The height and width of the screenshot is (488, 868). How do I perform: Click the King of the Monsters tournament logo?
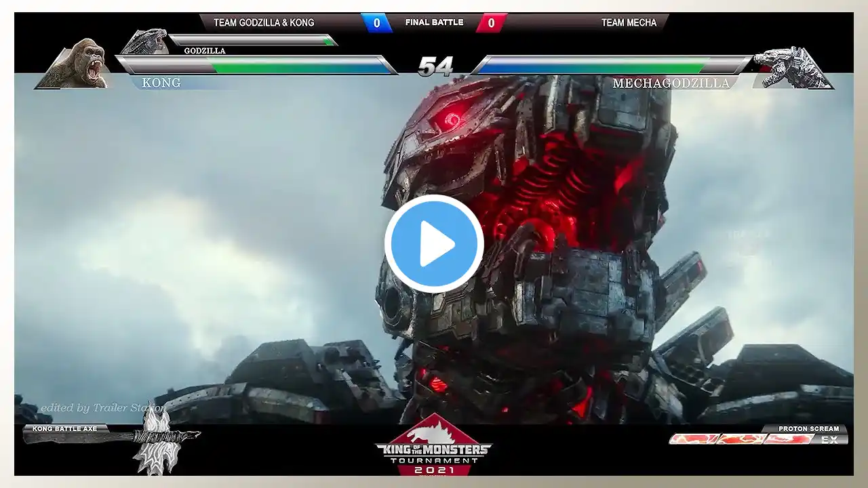[x=434, y=445]
